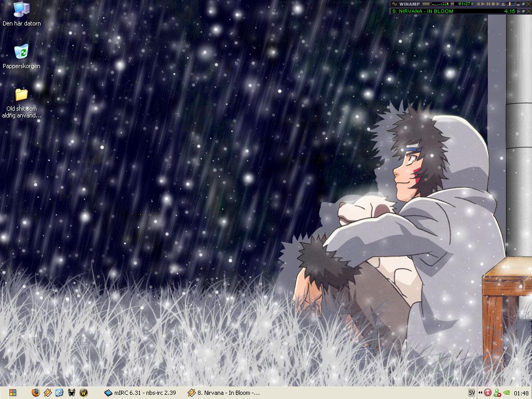Switch to mIRC 6.31 taskbar button

click(140, 393)
